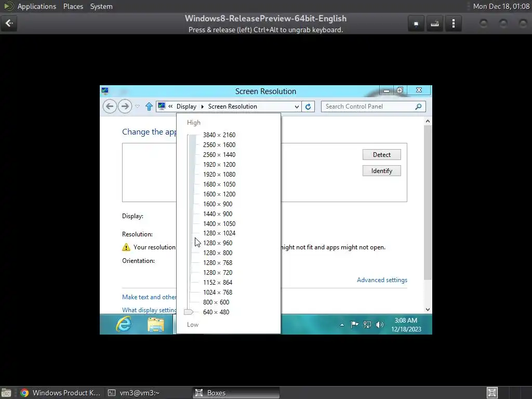Click the Boxes keyboard shortcuts icon

(x=435, y=23)
